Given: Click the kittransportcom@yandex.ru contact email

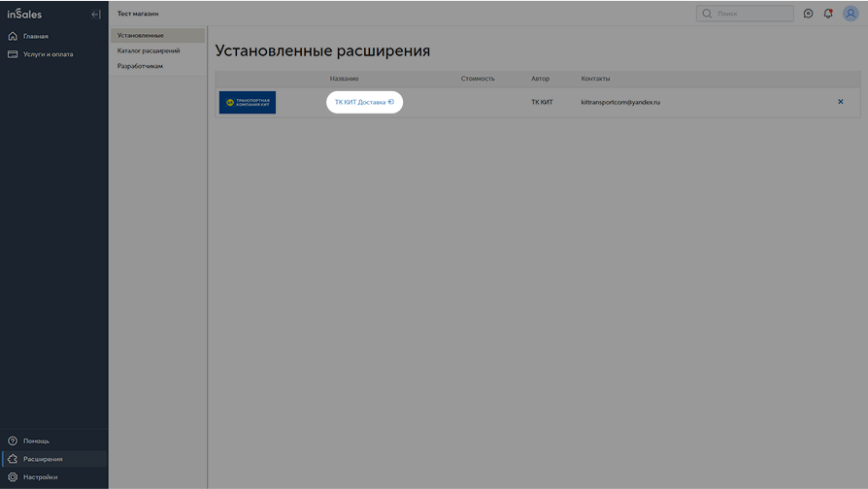Looking at the screenshot, I should point(619,102).
